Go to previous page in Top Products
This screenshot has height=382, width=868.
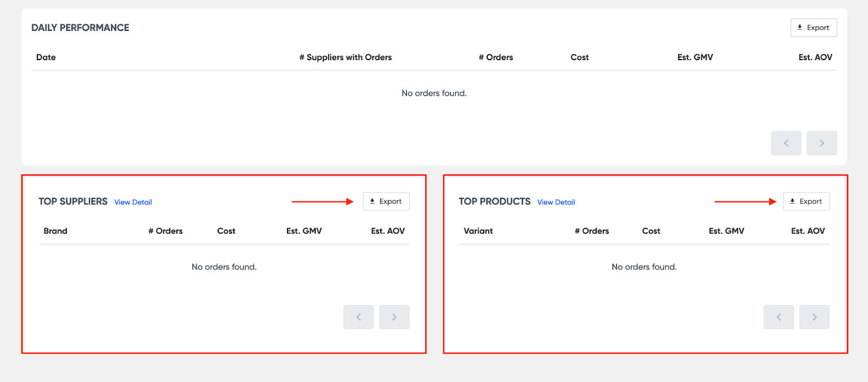coord(778,317)
